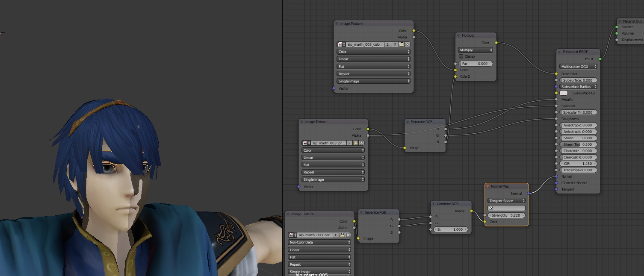Collapse the bottom Image Texture node
Viewport: 644px width, 276px height.
tap(288, 214)
